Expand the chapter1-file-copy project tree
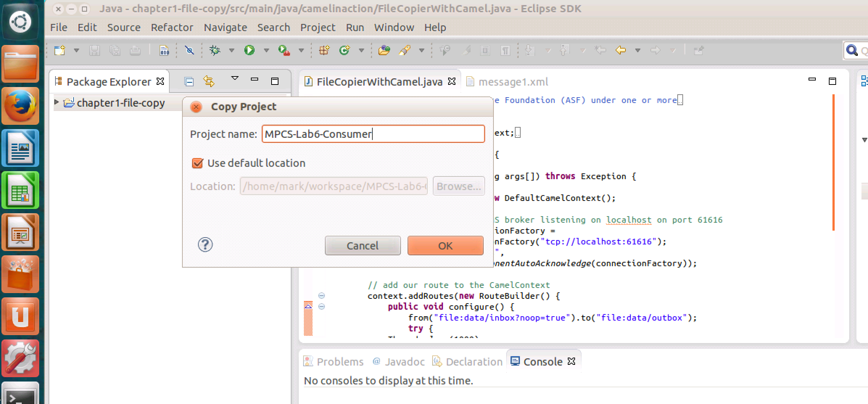Viewport: 868px width, 404px height. (57, 102)
